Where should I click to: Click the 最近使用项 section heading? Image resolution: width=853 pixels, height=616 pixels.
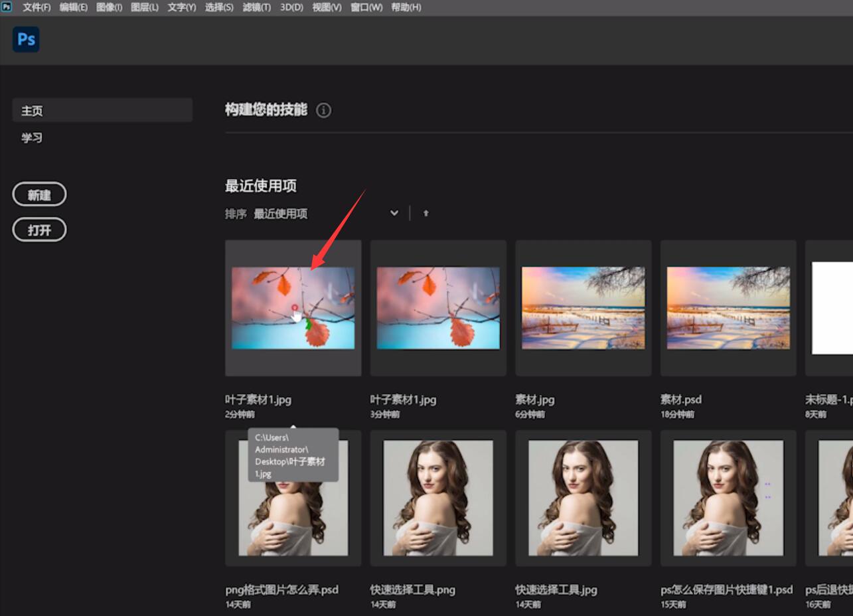coord(261,187)
